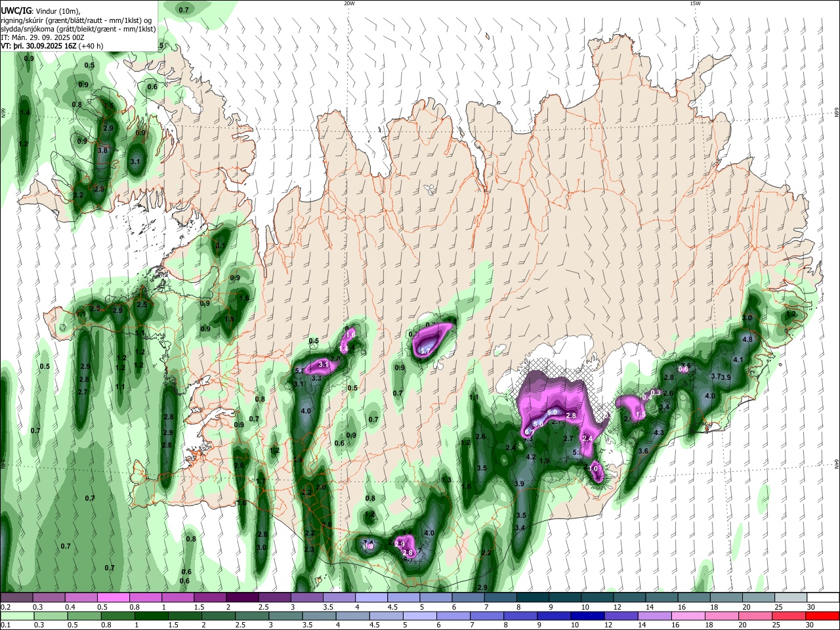This screenshot has width=840, height=630.
Task: Click the mauve 0.2 snow legend swatch
Action: pos(16,598)
